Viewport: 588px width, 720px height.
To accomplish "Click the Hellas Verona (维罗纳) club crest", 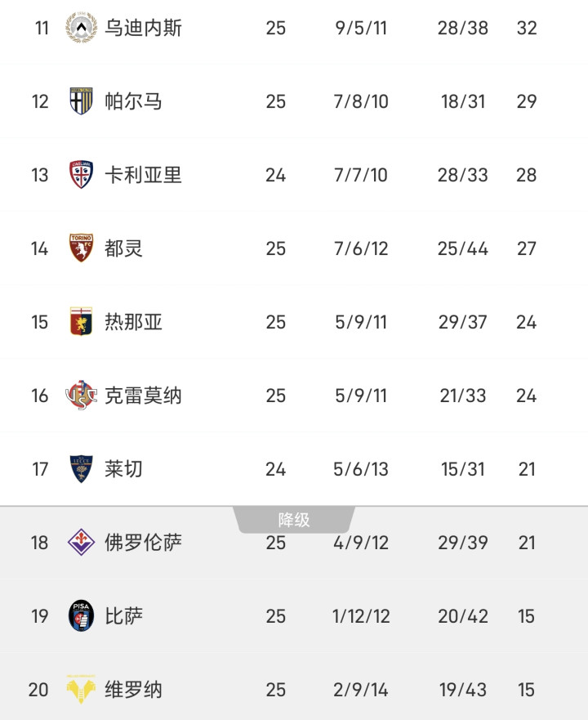I will point(81,690).
